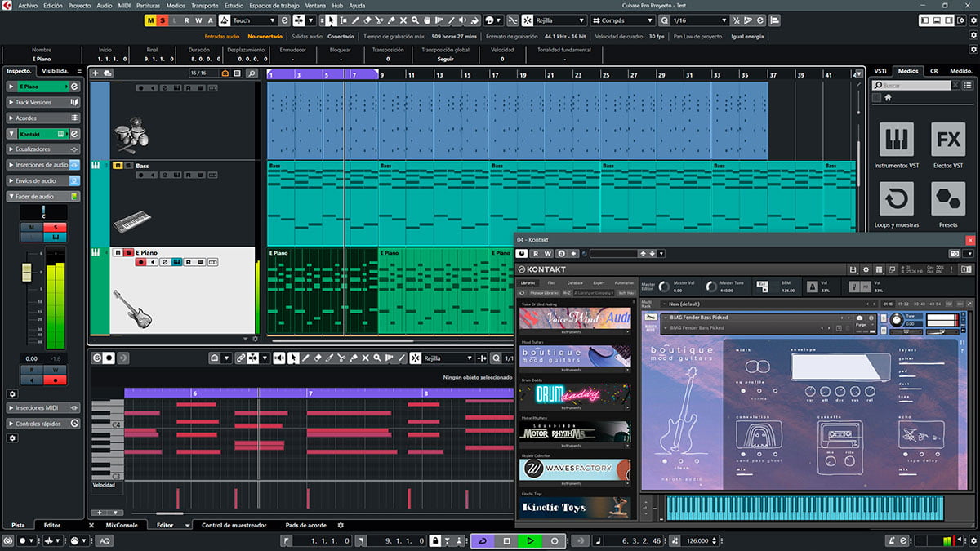Select the Mute X tool in top toolbar

coord(403,20)
